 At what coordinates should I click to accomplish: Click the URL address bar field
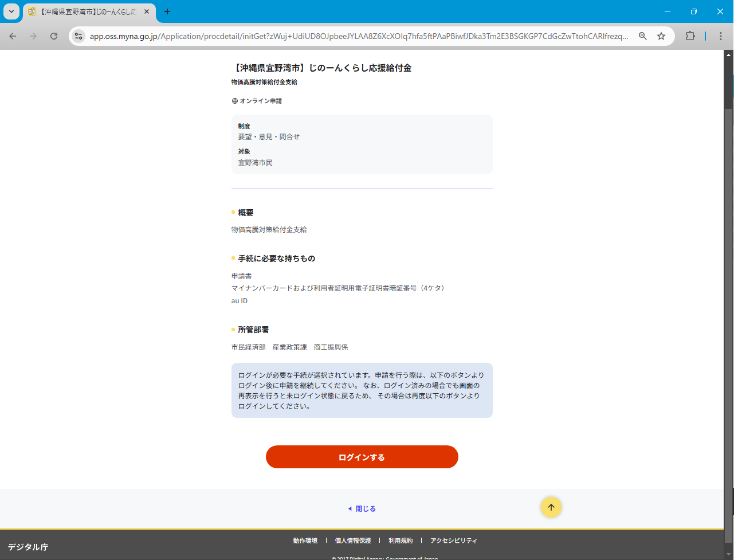[x=358, y=36]
